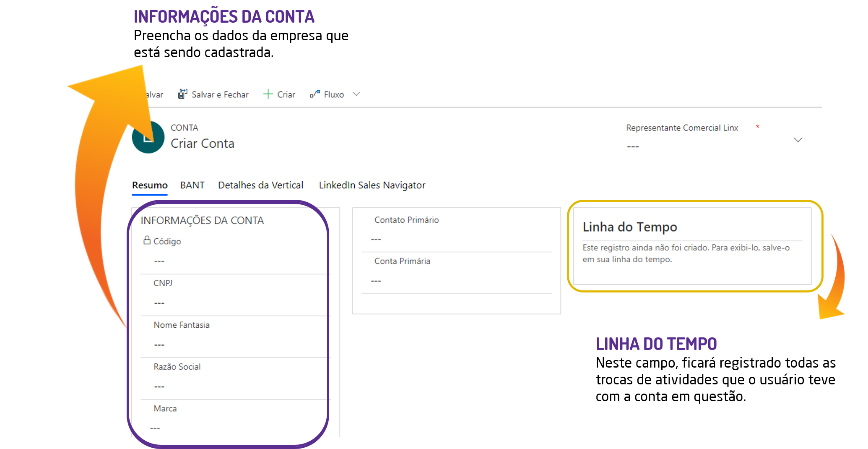Viewport: 868px width, 449px height.
Task: Click the Salvar e Fechar button
Action: click(x=220, y=94)
